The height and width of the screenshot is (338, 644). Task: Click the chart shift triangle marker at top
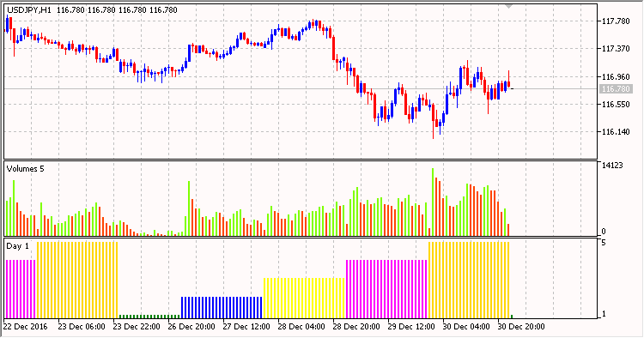pos(509,6)
